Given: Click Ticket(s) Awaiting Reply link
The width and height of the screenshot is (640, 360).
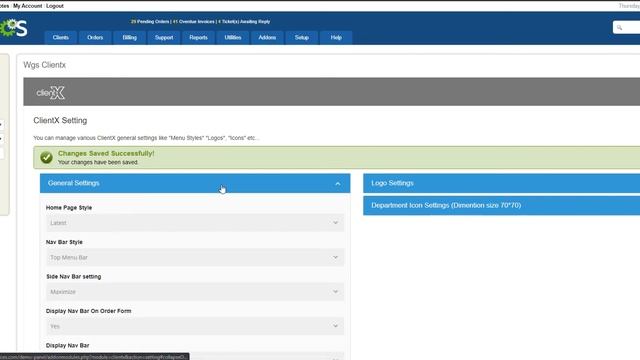Looking at the screenshot, I should (244, 22).
